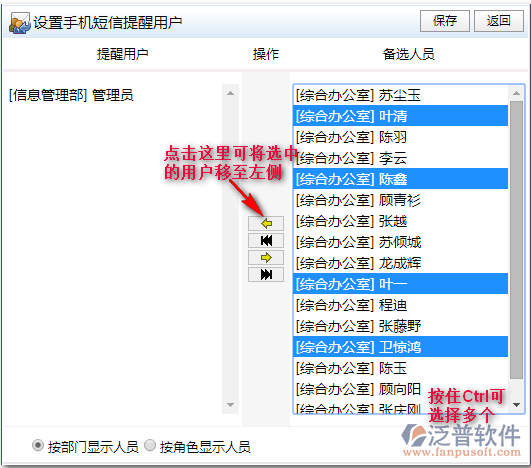531x468 pixels.
Task: Click the left list scroll down arrow
Action: pyautogui.click(x=230, y=405)
